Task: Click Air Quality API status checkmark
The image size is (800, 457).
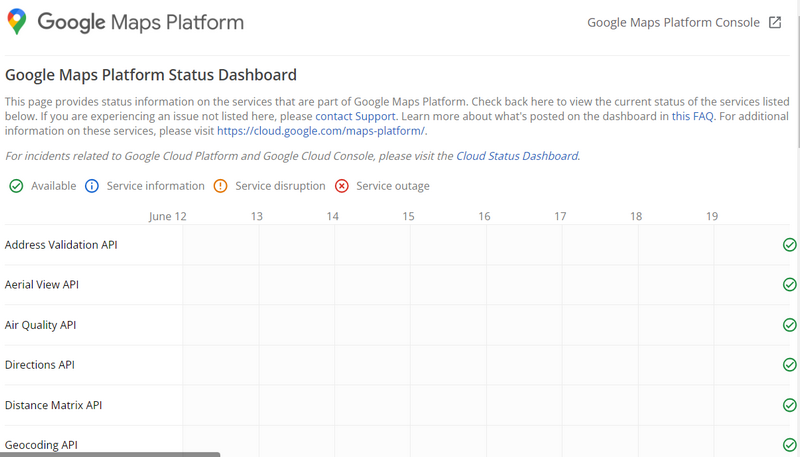Action: click(790, 325)
